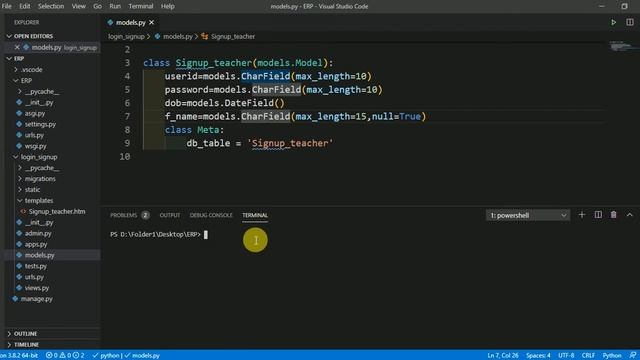
Task: Click the PowerShell terminal prompt line
Action: (x=159, y=234)
